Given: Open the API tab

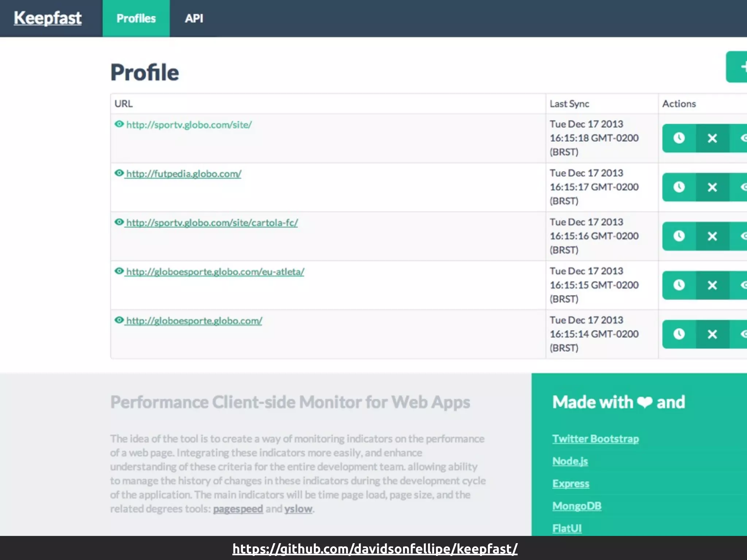Looking at the screenshot, I should coord(194,19).
